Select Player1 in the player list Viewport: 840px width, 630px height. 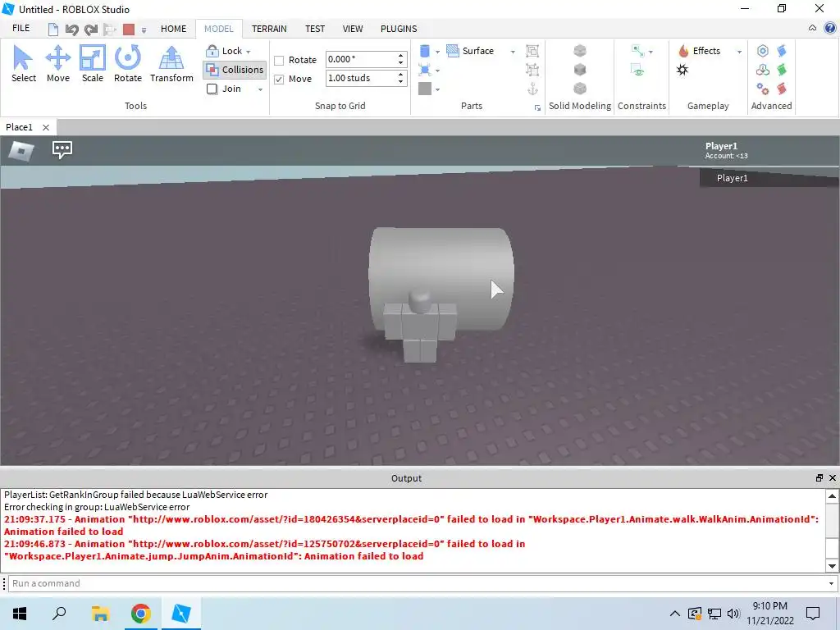769,178
